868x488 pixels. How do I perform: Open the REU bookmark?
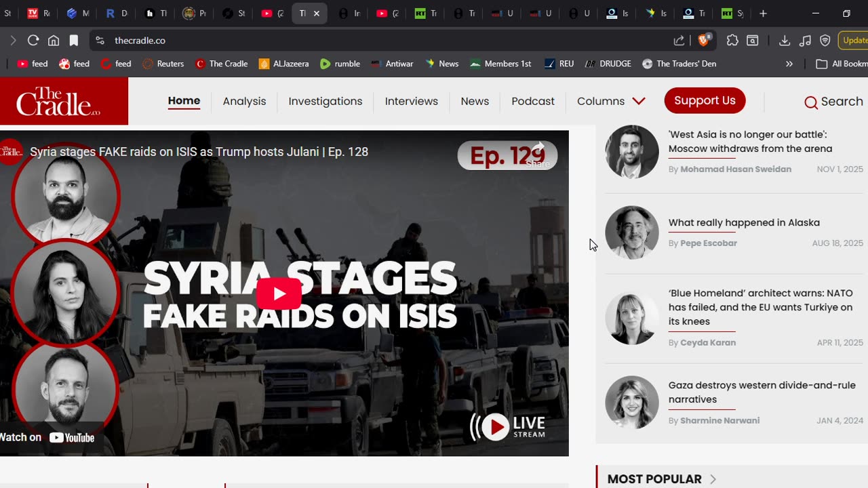click(x=559, y=64)
